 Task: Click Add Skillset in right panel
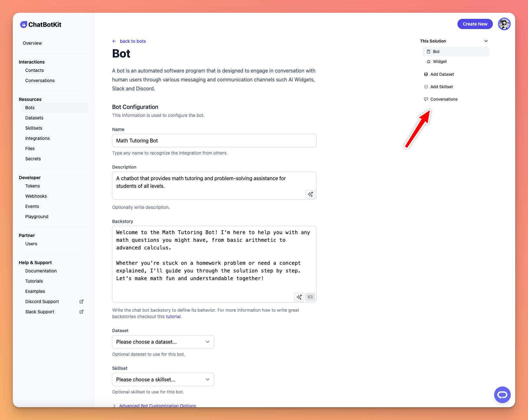click(x=441, y=87)
